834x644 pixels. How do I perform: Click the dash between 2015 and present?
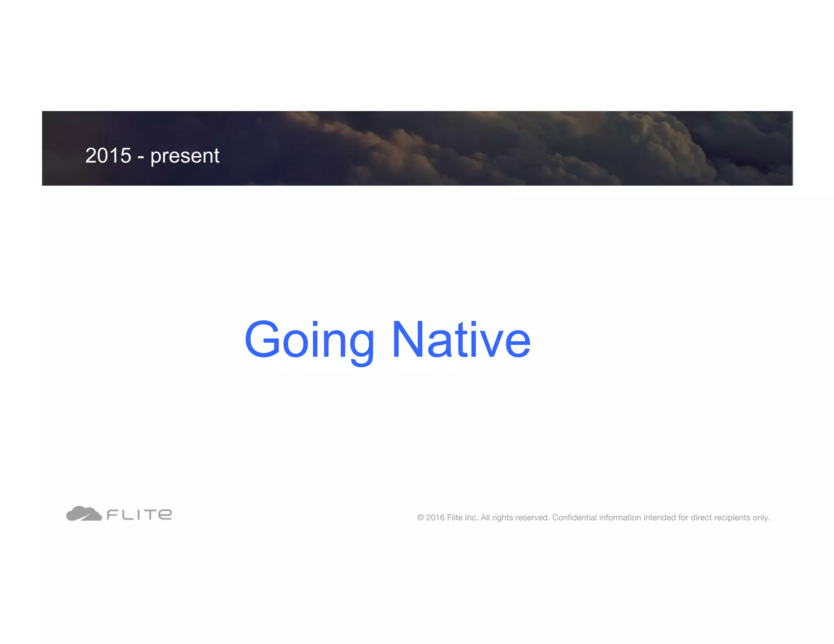(x=141, y=157)
